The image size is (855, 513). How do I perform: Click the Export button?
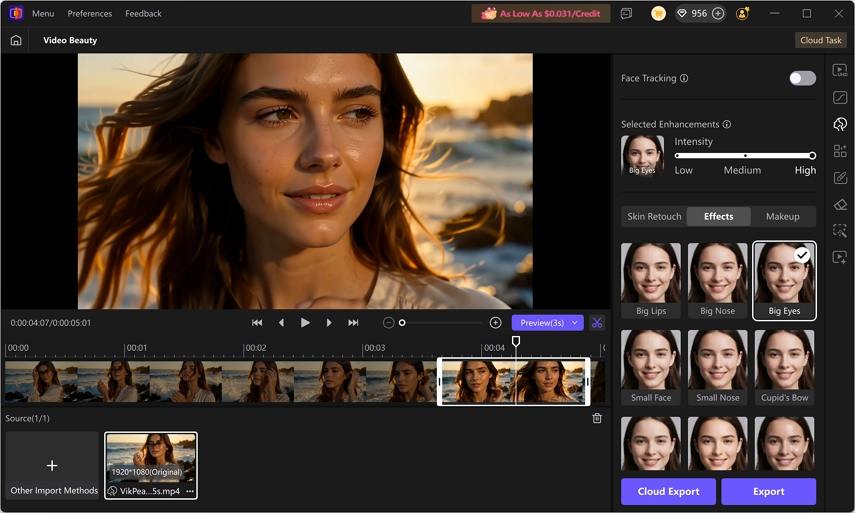(769, 491)
